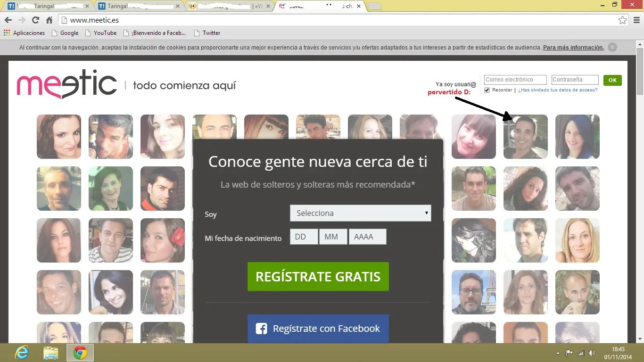This screenshot has height=362, width=644.
Task: Click Chrome icon in taskbar
Action: pos(80,353)
